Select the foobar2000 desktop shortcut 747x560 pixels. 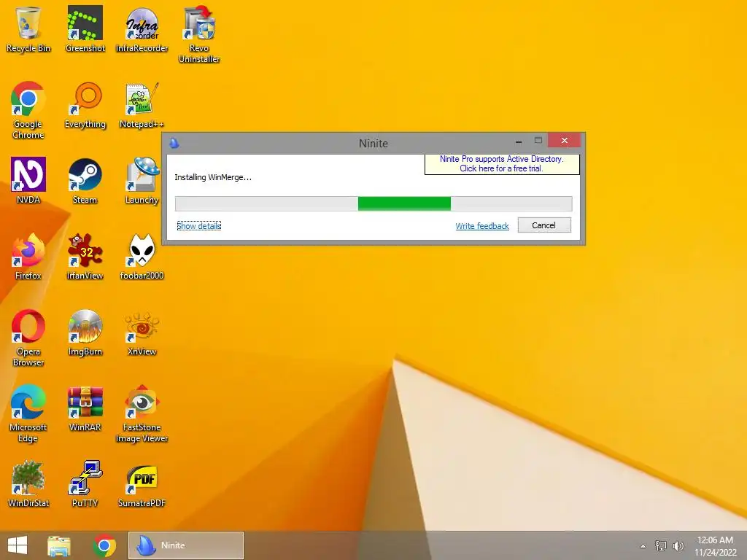[x=142, y=257]
